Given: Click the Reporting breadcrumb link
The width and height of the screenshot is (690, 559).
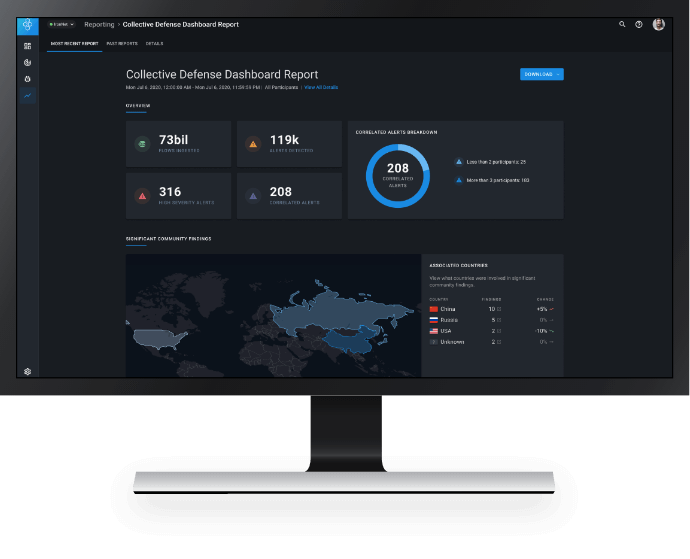Looking at the screenshot, I should point(99,25).
